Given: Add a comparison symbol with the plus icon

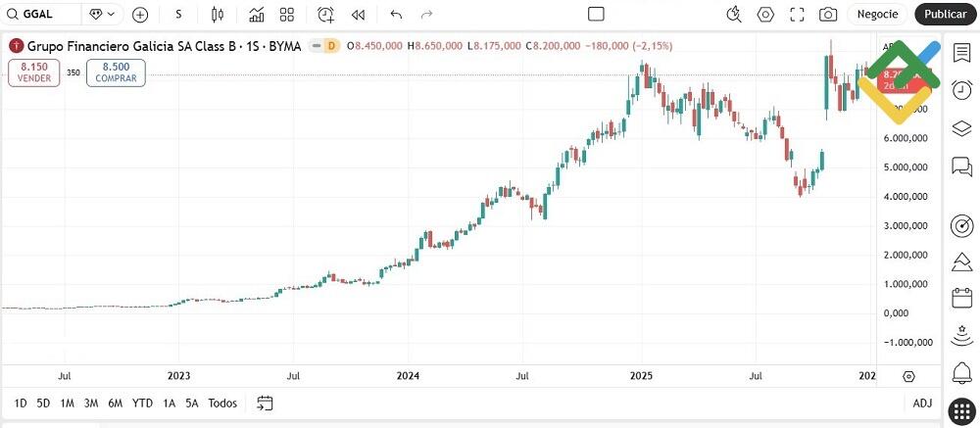Looking at the screenshot, I should (x=140, y=15).
